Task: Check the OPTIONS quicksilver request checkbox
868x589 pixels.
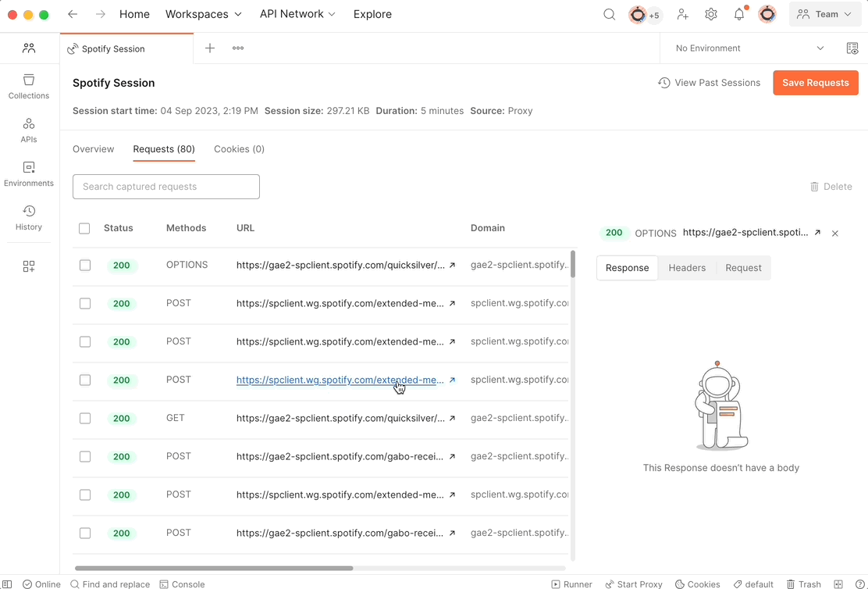Action: coord(85,266)
